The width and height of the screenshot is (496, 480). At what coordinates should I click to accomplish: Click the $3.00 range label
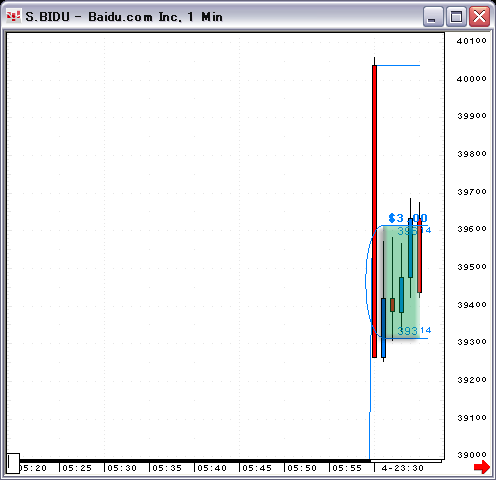click(408, 218)
